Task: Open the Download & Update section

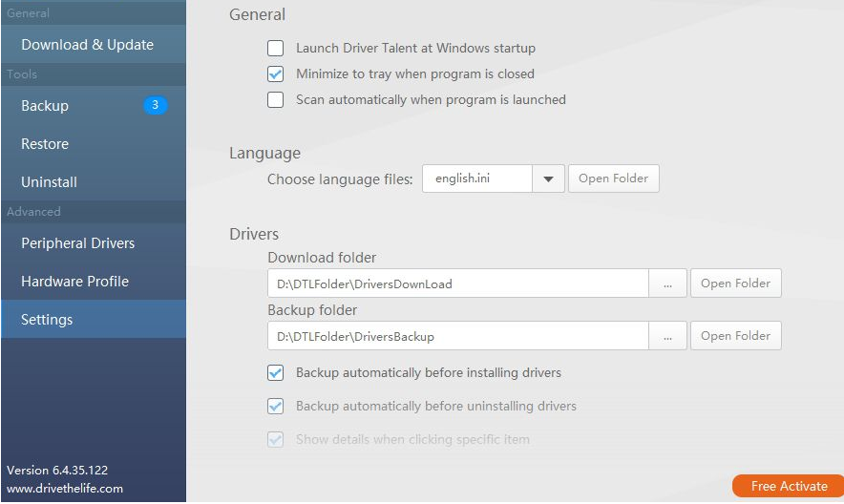Action: coord(87,45)
